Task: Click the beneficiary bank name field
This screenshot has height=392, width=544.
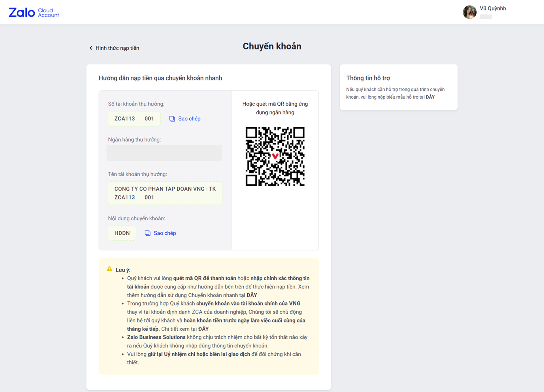Action: tap(164, 153)
